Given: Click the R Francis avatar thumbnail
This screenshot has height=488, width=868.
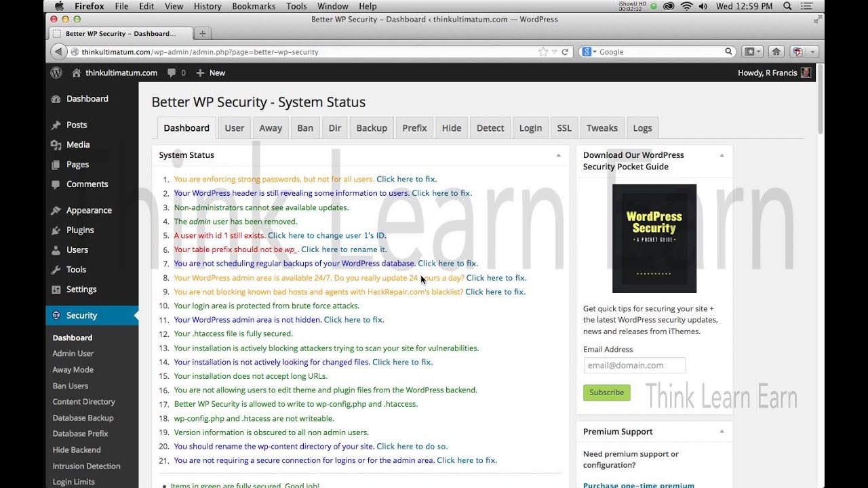Looking at the screenshot, I should 806,73.
